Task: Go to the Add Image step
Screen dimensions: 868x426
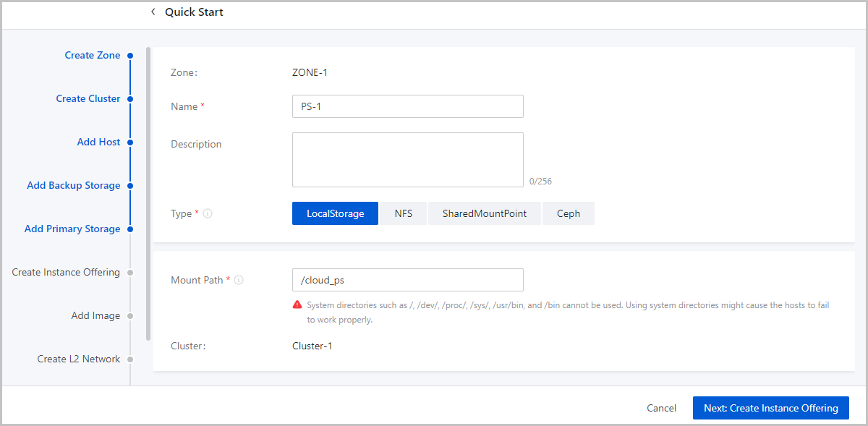Action: (95, 315)
